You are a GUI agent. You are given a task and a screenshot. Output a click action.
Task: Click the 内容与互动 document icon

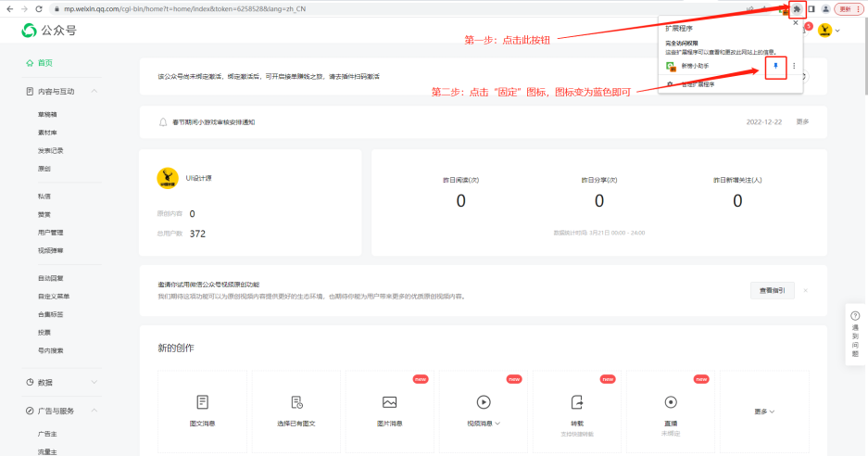pos(30,91)
